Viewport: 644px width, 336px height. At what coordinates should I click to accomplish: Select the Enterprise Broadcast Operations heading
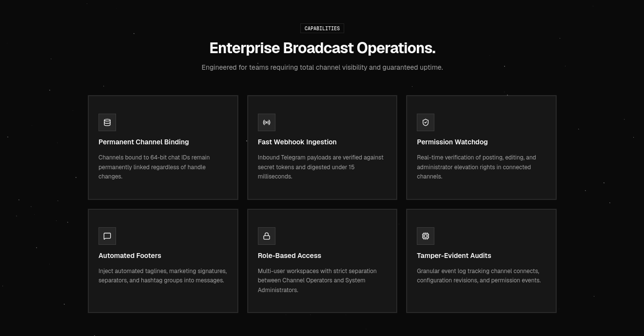[x=322, y=48]
